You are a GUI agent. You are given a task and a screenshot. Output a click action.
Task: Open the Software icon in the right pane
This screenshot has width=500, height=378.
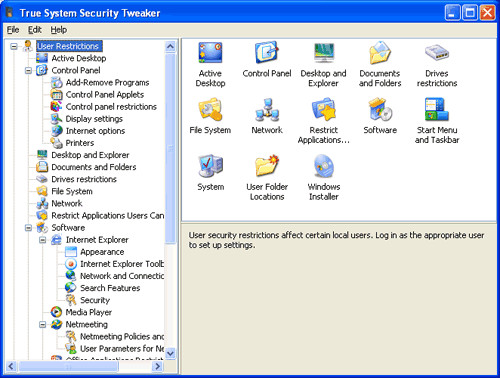point(380,109)
